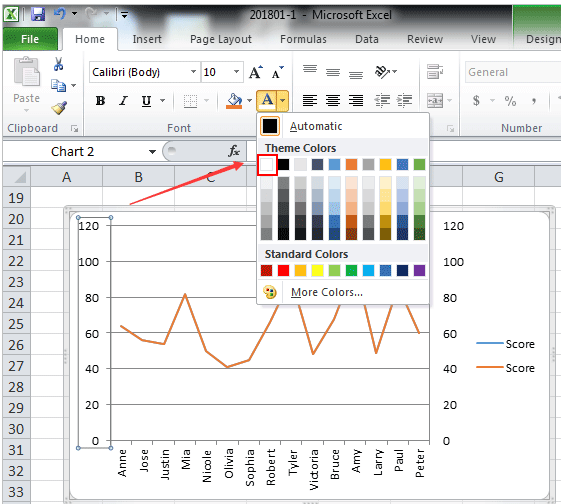Pick the white theme color swatch
Viewport: 561px width, 504px height.
tap(267, 165)
